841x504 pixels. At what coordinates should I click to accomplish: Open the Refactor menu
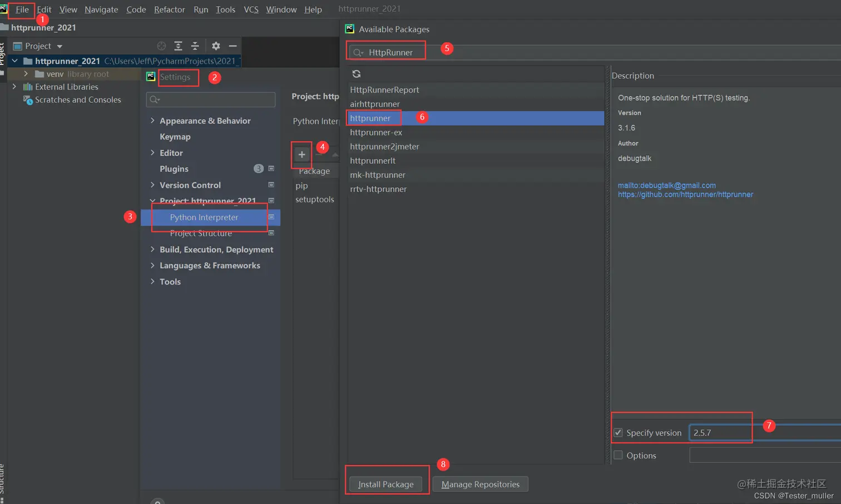pos(170,9)
